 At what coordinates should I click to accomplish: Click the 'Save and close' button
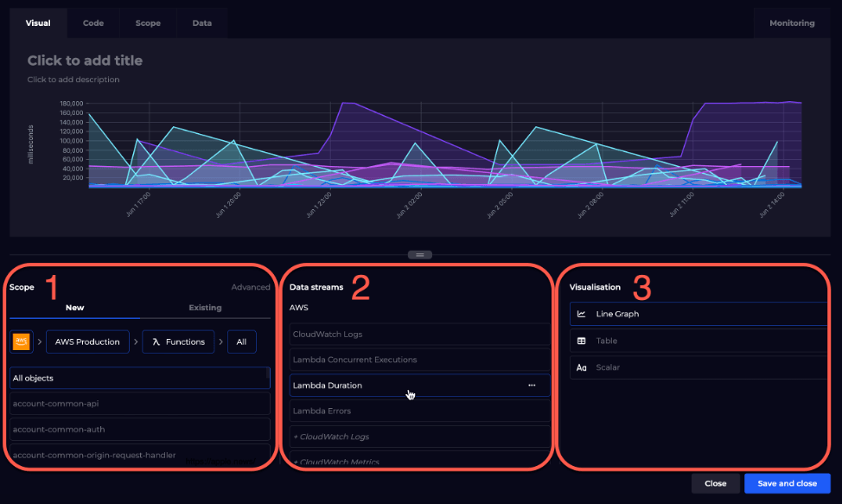click(787, 483)
